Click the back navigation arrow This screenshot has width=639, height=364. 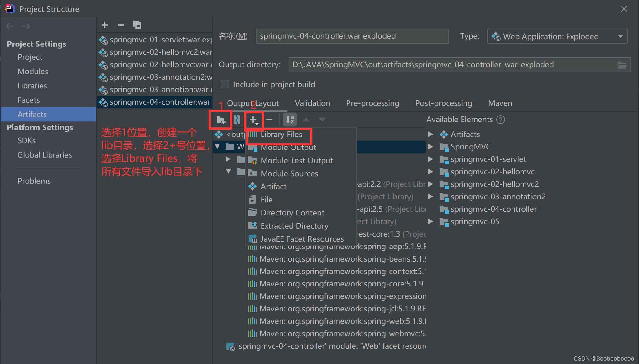coord(10,26)
